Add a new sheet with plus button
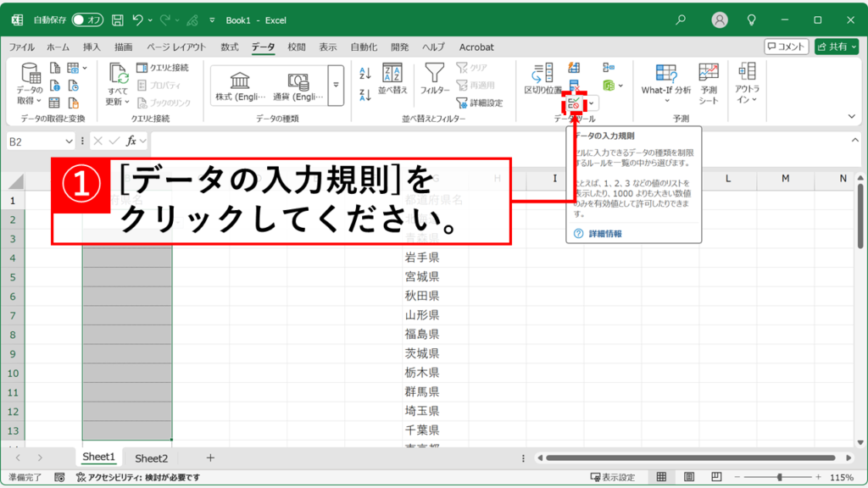 (x=210, y=457)
